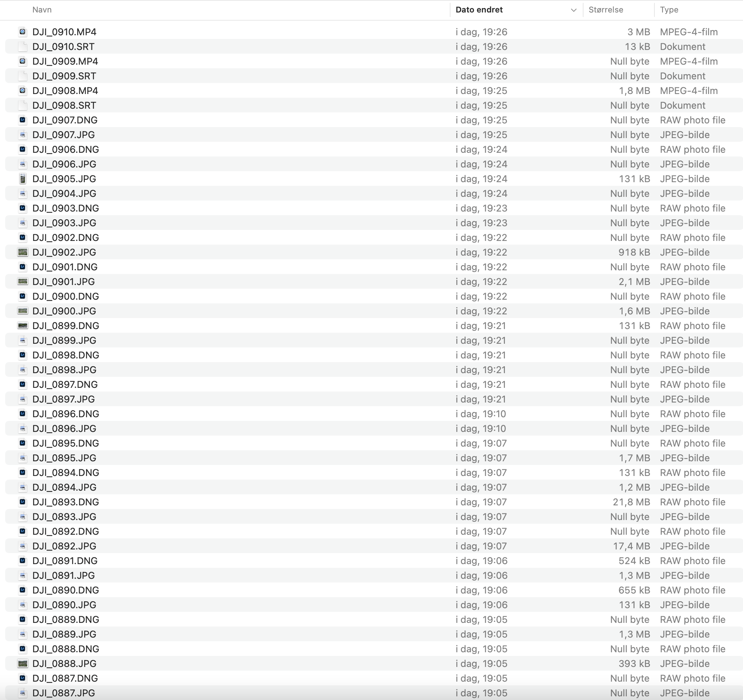Click the 21,8 MB size of DJI_0893.DNG

click(x=631, y=502)
